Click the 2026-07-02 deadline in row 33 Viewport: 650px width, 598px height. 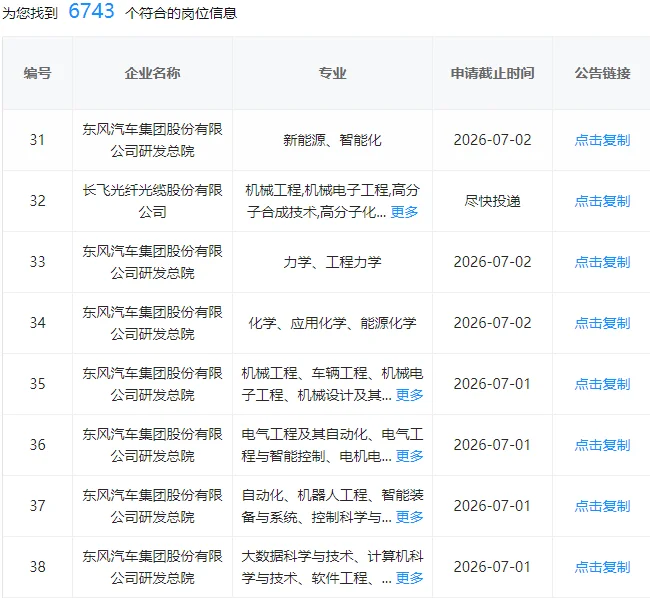(x=492, y=262)
